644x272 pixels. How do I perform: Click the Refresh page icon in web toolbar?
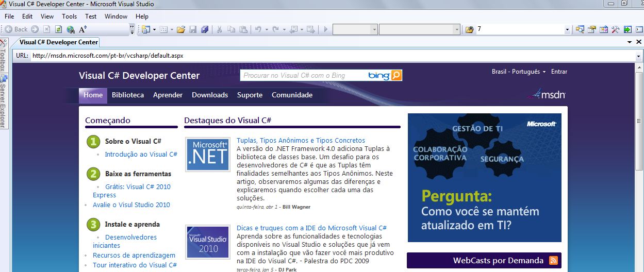point(58,29)
